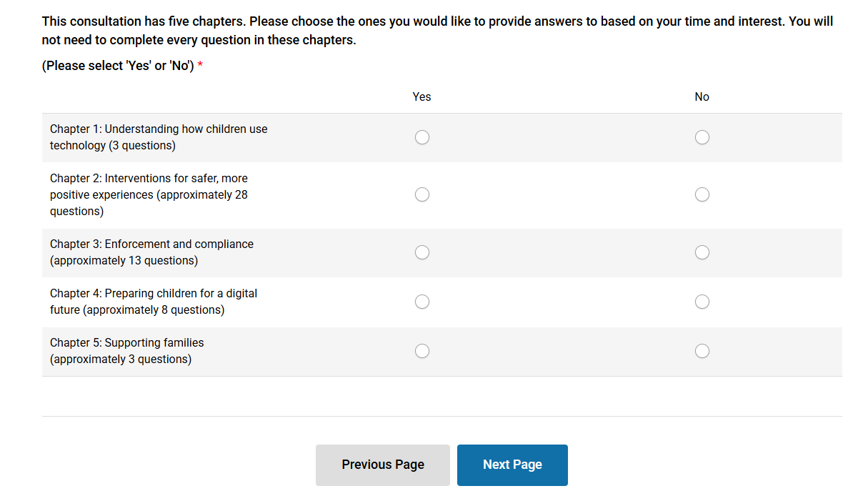Click the Chapter 2 row label text
Image resolution: width=868 pixels, height=491 pixels.
pyautogui.click(x=149, y=194)
